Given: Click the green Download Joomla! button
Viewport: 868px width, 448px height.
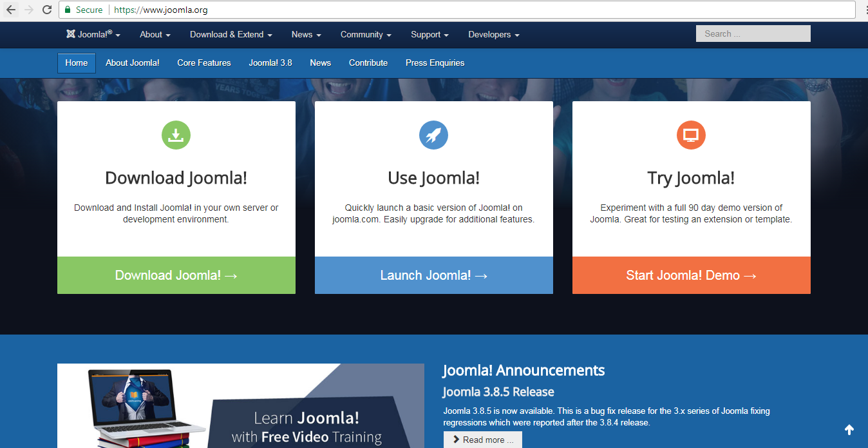Looking at the screenshot, I should [x=176, y=275].
